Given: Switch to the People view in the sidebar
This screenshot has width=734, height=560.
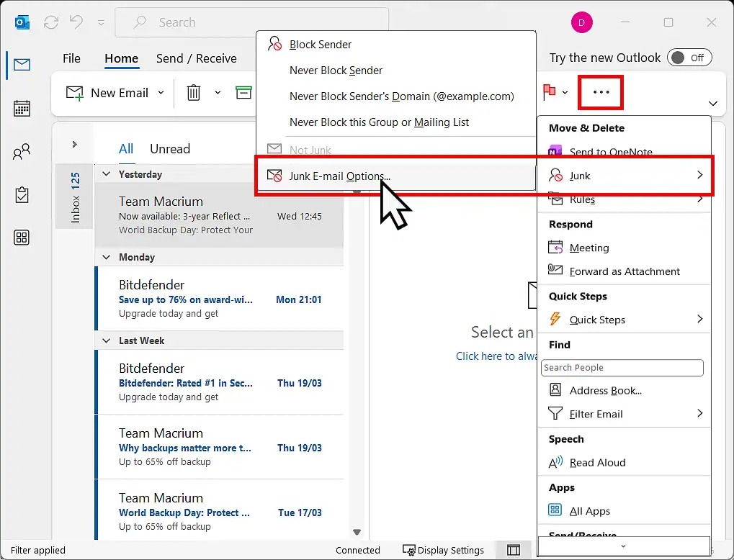Looking at the screenshot, I should [x=21, y=151].
